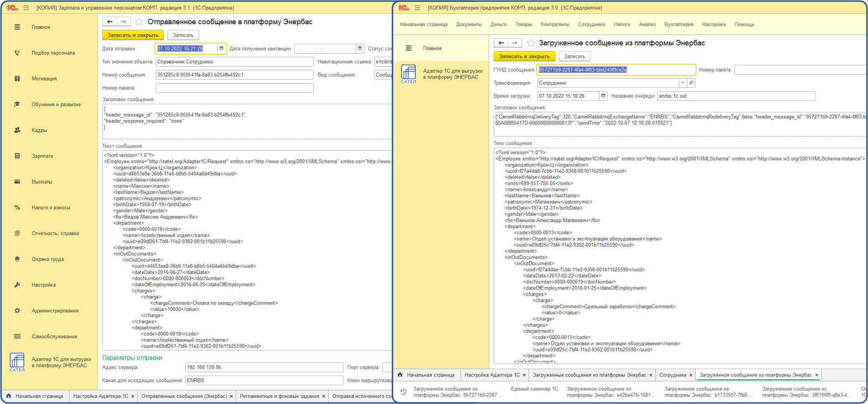The height and width of the screenshot is (404, 868).
Task: Open Трансформация linked item button
Action: (691, 83)
